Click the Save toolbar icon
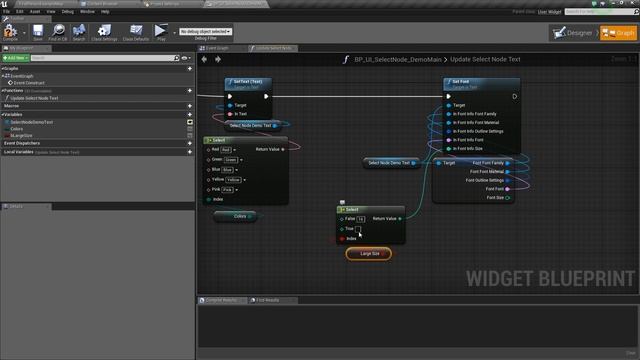This screenshot has height=360, width=640. [x=38, y=31]
